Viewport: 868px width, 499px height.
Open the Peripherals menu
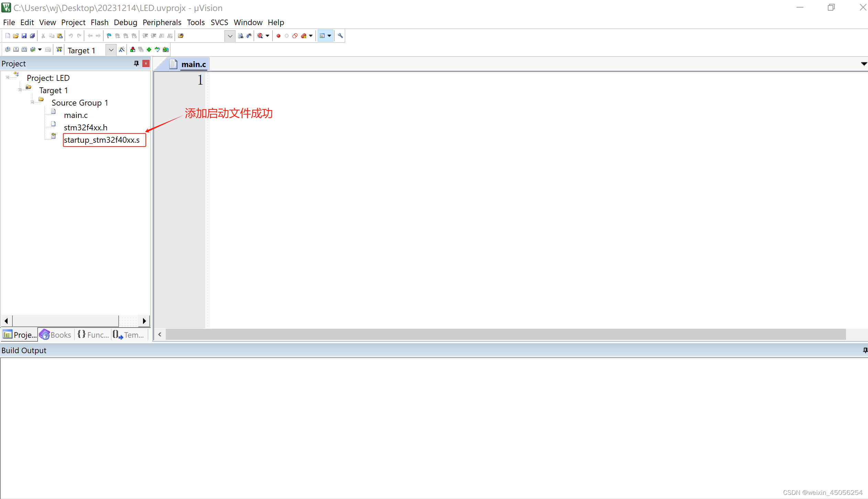tap(162, 22)
